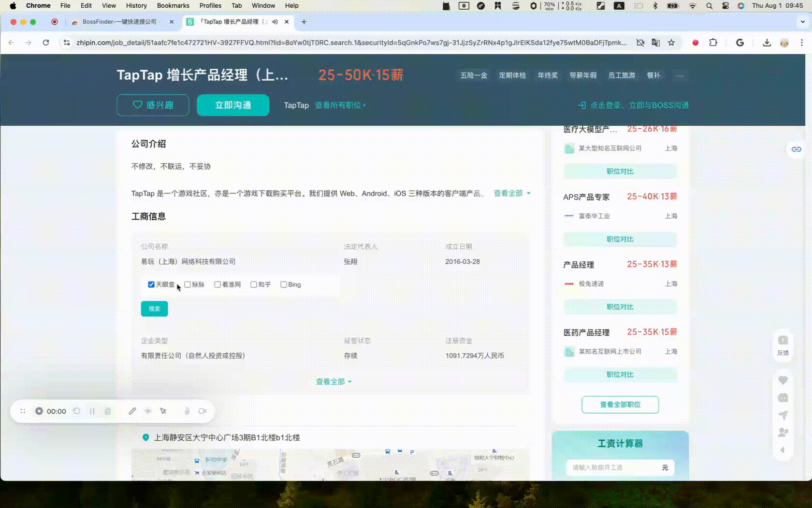Click the 感兴趣 button

click(153, 105)
